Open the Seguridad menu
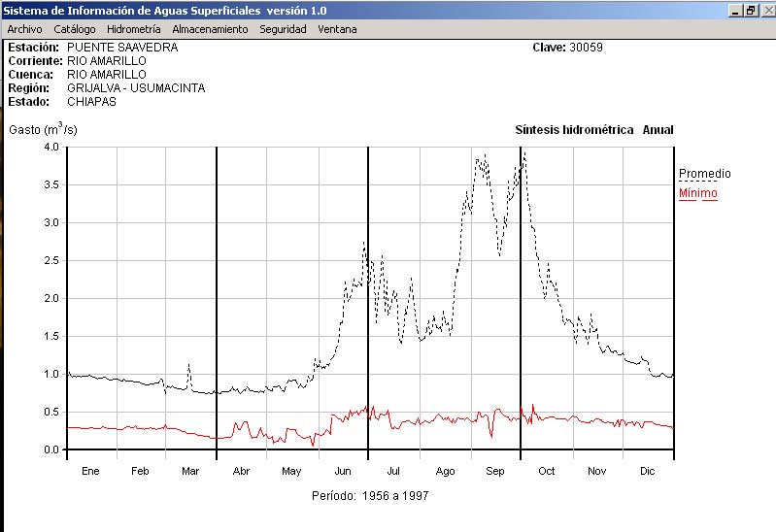 click(283, 29)
